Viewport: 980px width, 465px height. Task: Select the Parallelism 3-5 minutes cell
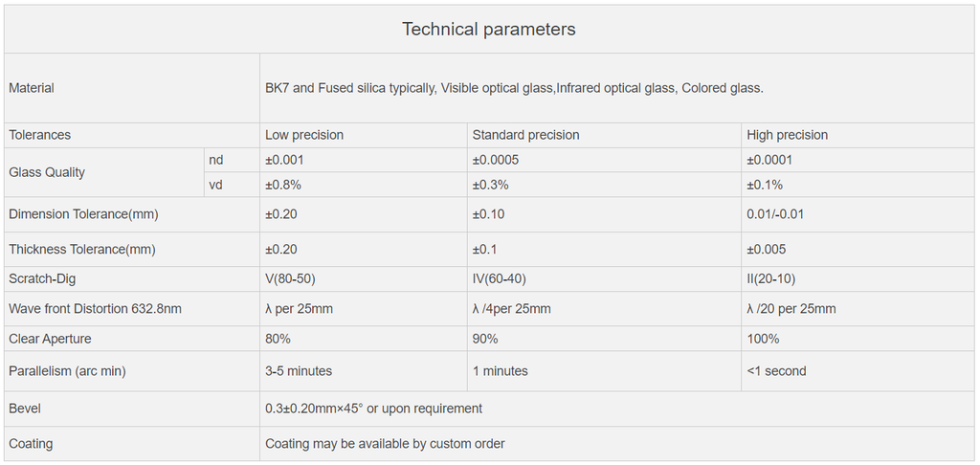coord(299,371)
